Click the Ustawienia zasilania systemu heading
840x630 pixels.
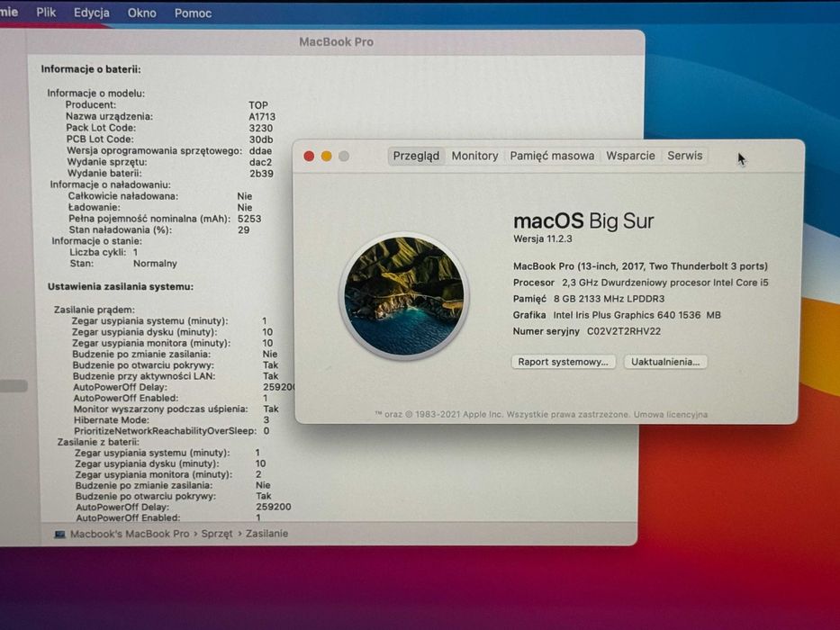click(121, 286)
